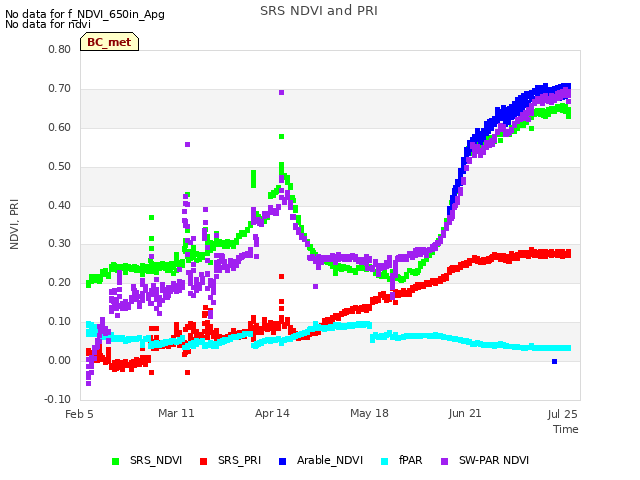640x480 pixels.
Task: Click the 0.10 y-axis tick label
Action: tap(60, 322)
